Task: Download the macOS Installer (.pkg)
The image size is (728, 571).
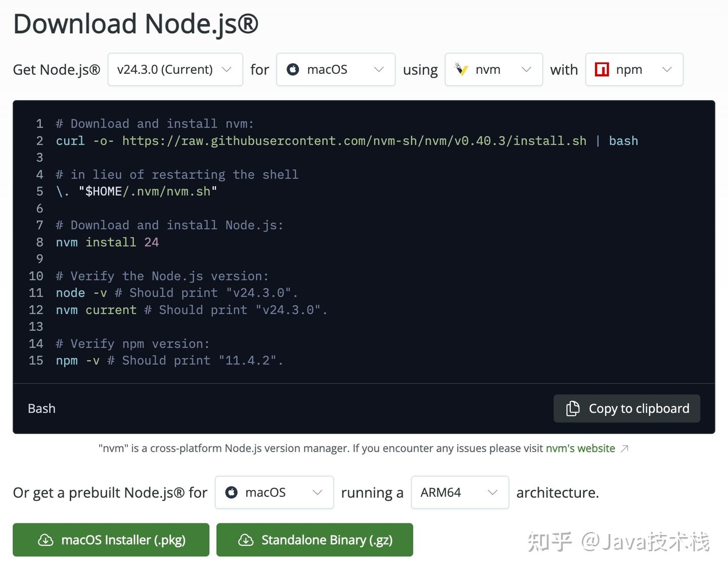Action: [111, 540]
